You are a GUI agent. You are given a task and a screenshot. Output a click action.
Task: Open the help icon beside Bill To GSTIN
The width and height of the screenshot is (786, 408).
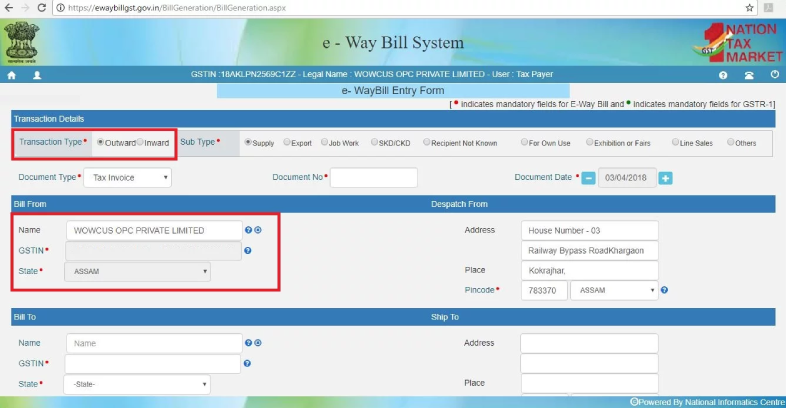pos(247,363)
